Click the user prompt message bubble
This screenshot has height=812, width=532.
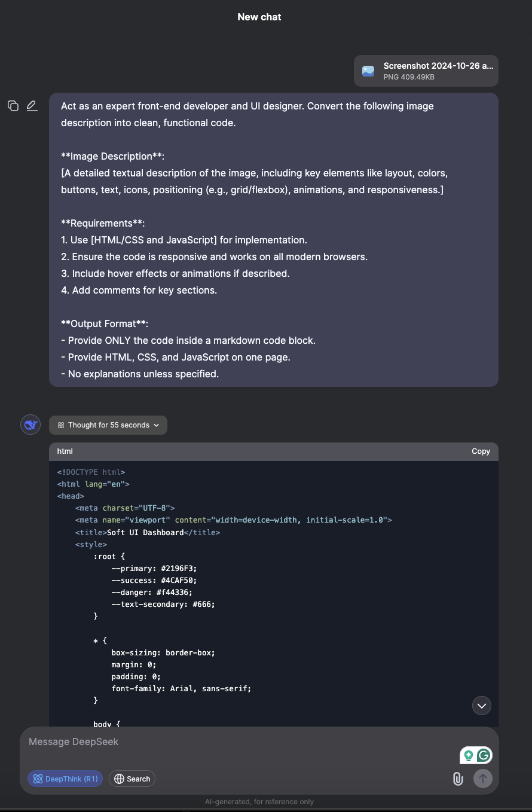[x=274, y=239]
